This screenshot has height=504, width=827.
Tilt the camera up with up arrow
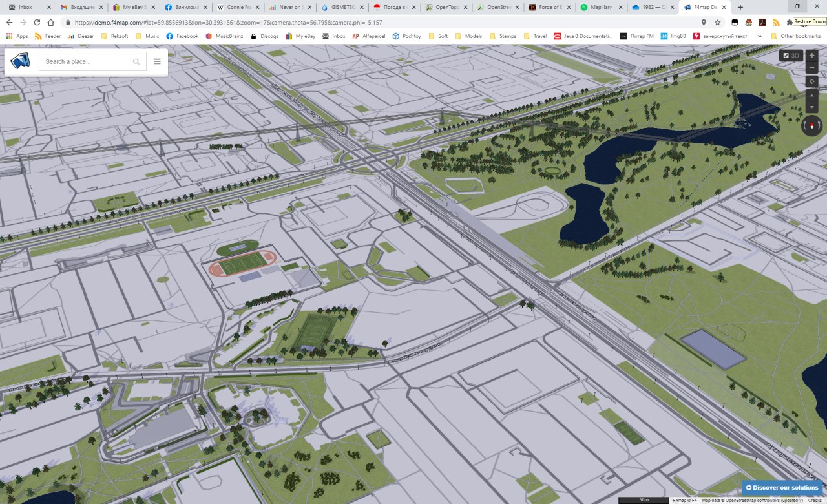(812, 95)
